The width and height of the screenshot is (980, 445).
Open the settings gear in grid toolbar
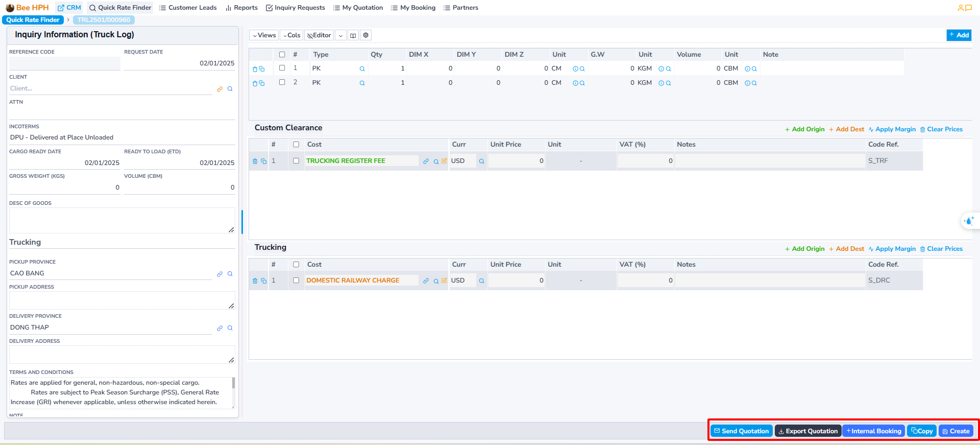tap(365, 35)
